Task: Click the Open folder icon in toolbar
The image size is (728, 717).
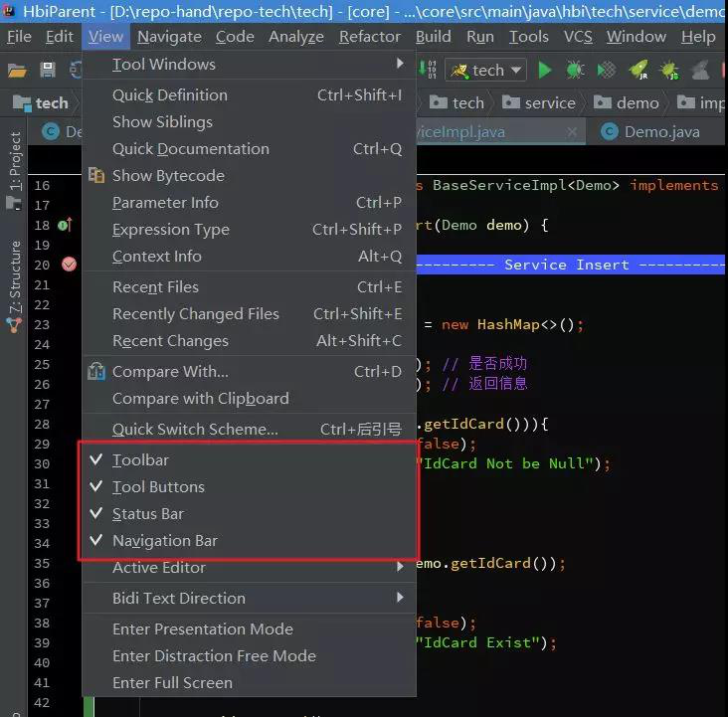Action: [17, 70]
